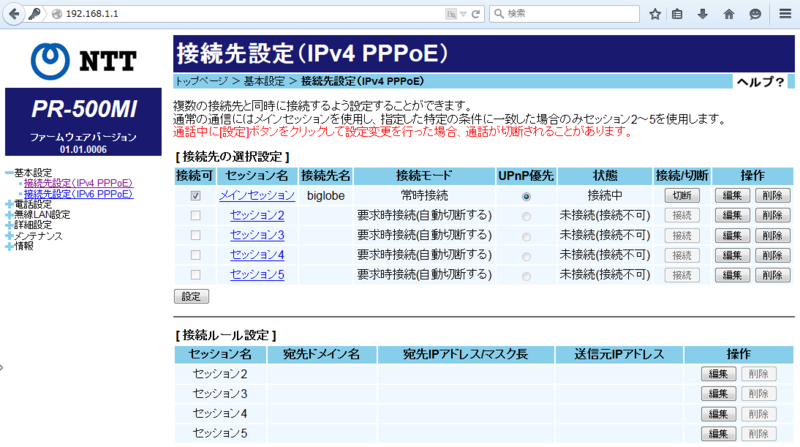Select UPnP優先 radio for セッション4
The height and width of the screenshot is (447, 800).
pyautogui.click(x=526, y=257)
